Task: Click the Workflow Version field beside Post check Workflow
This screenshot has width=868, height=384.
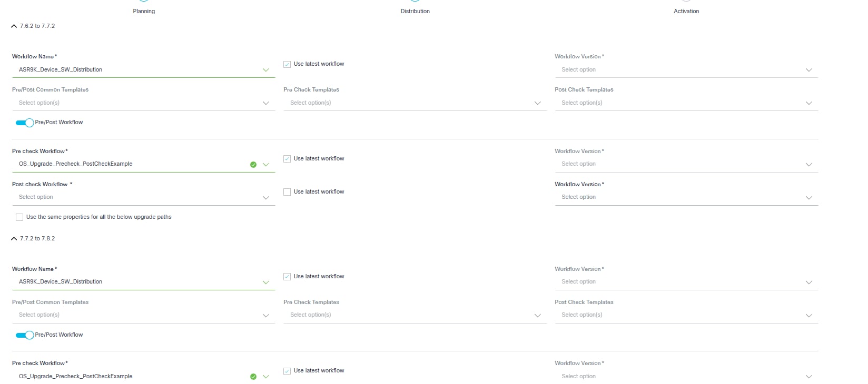Action: (x=685, y=197)
